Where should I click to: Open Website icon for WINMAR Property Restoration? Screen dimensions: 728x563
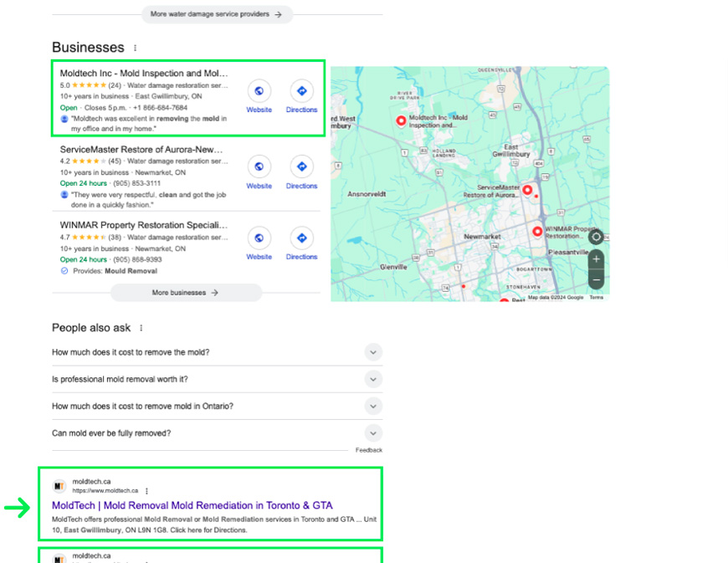[x=259, y=238]
